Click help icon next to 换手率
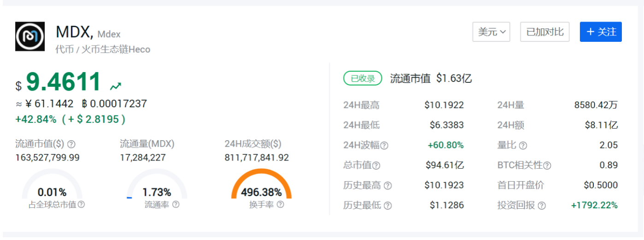 pyautogui.click(x=280, y=205)
